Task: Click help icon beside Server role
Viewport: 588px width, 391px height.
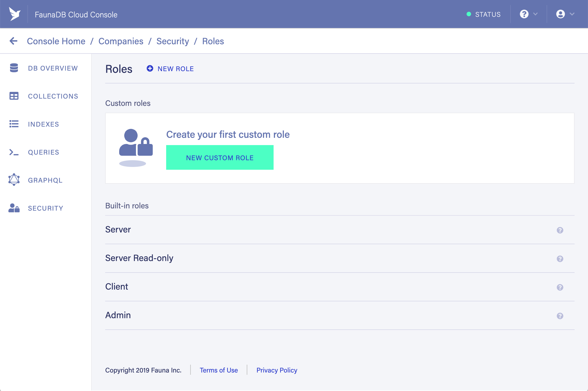Action: coord(560,230)
